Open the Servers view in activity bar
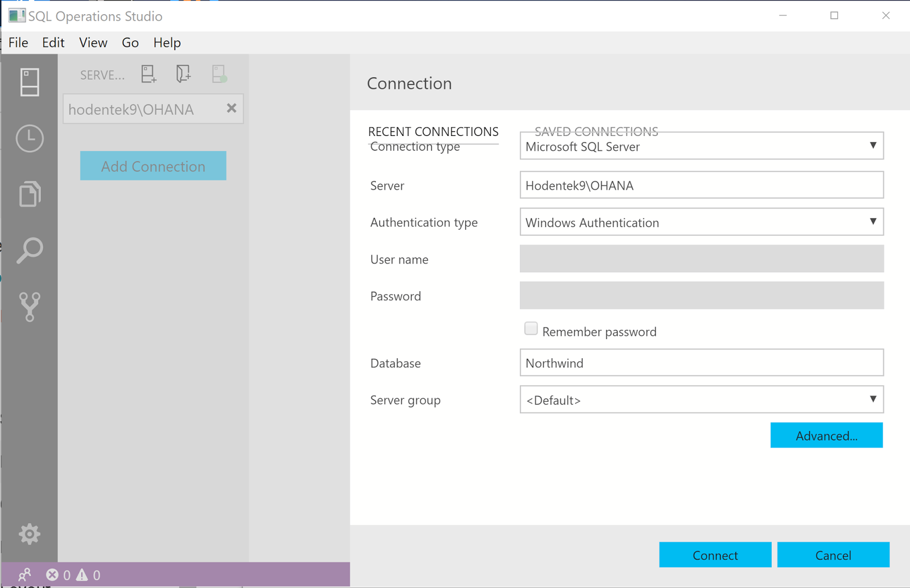This screenshot has width=910, height=588. (30, 82)
